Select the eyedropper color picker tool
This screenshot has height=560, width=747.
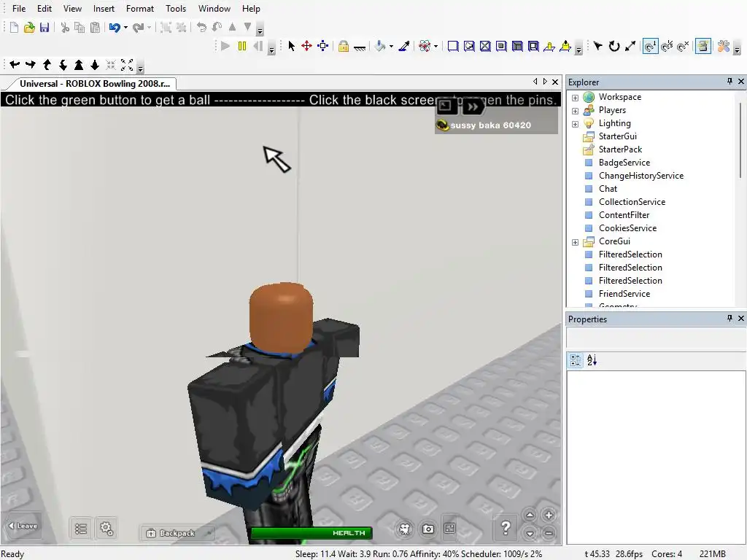pyautogui.click(x=404, y=46)
